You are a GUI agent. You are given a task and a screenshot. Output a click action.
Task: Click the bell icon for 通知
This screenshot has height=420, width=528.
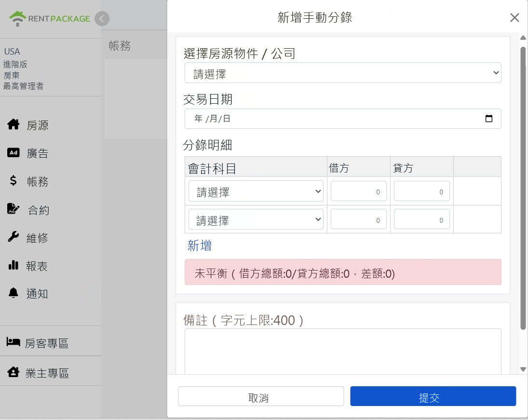13,293
